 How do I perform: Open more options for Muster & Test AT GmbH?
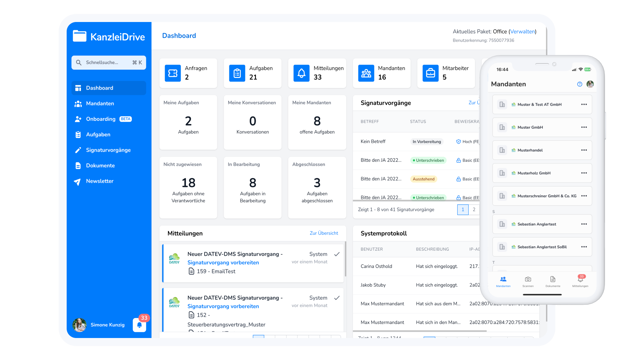coord(584,104)
